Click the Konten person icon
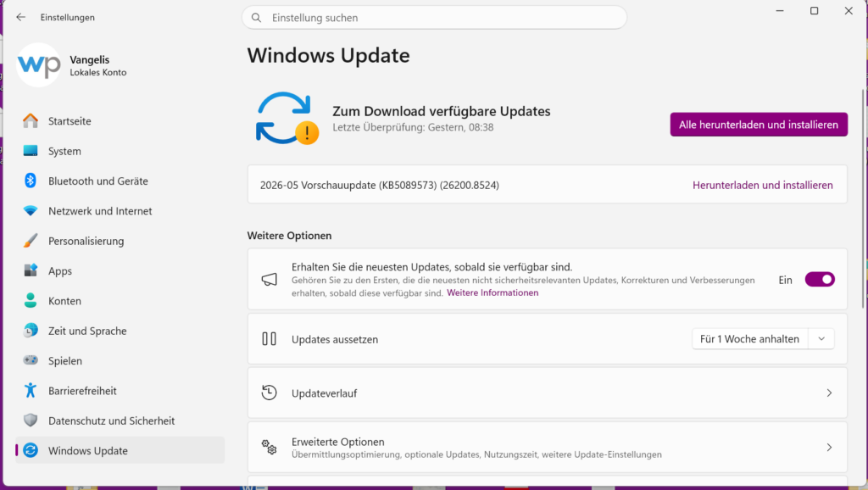The image size is (868, 490). (31, 301)
